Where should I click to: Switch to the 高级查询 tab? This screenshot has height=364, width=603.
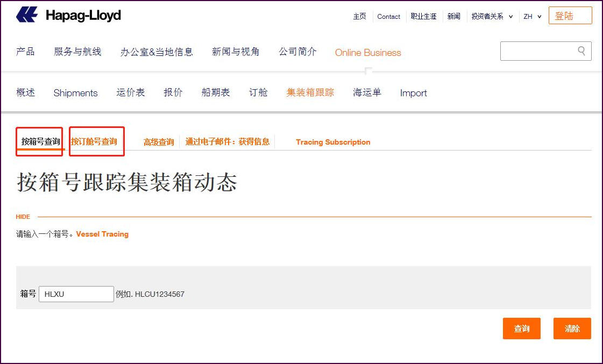pyautogui.click(x=159, y=142)
